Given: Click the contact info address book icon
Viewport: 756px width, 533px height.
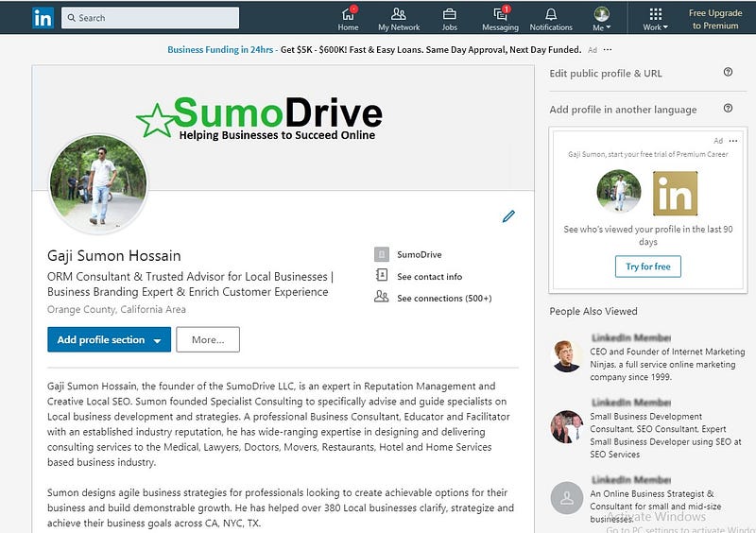Looking at the screenshot, I should [x=382, y=275].
